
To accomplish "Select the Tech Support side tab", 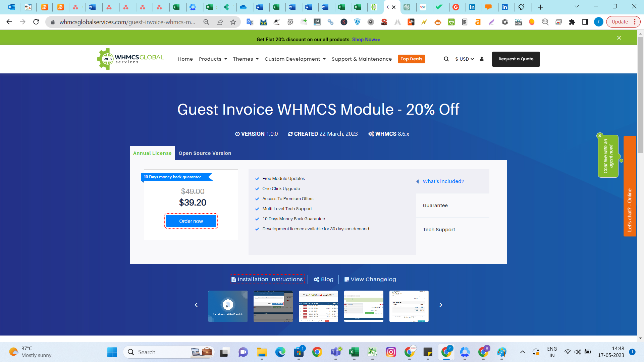I will [x=453, y=230].
